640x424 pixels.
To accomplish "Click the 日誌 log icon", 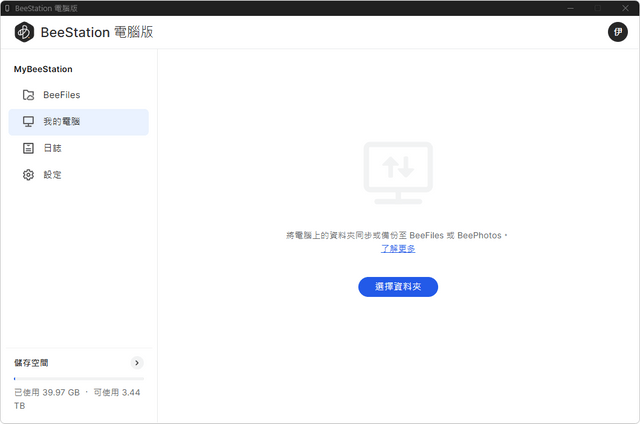I will coord(28,148).
